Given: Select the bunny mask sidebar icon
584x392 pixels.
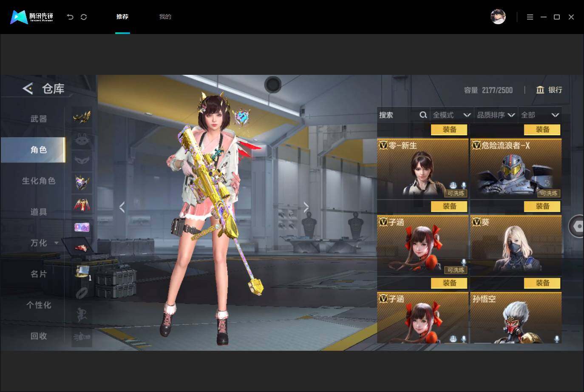Looking at the screenshot, I should point(82,139).
